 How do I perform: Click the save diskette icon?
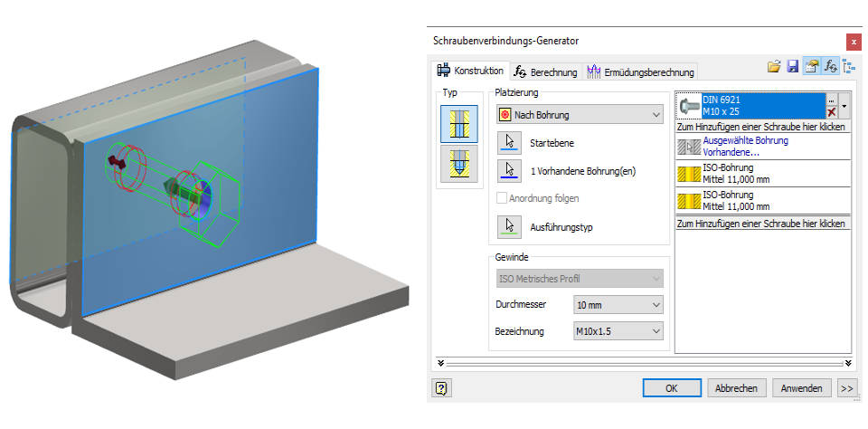[793, 66]
